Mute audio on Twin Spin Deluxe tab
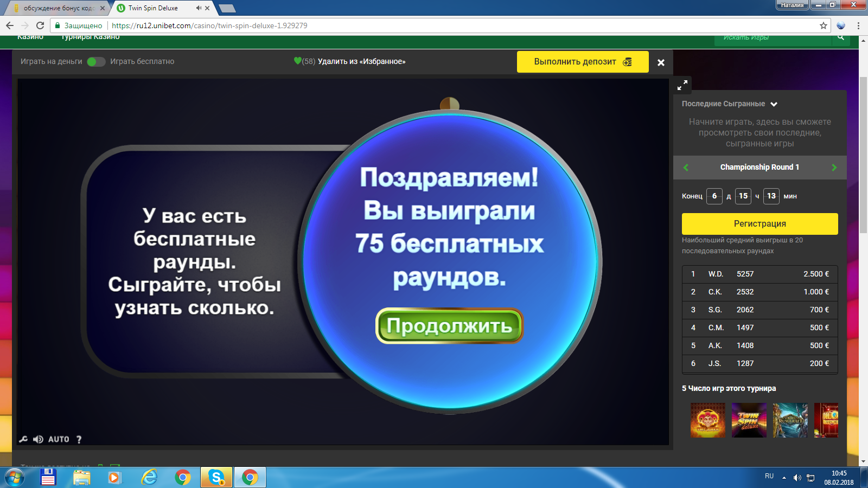 199,8
